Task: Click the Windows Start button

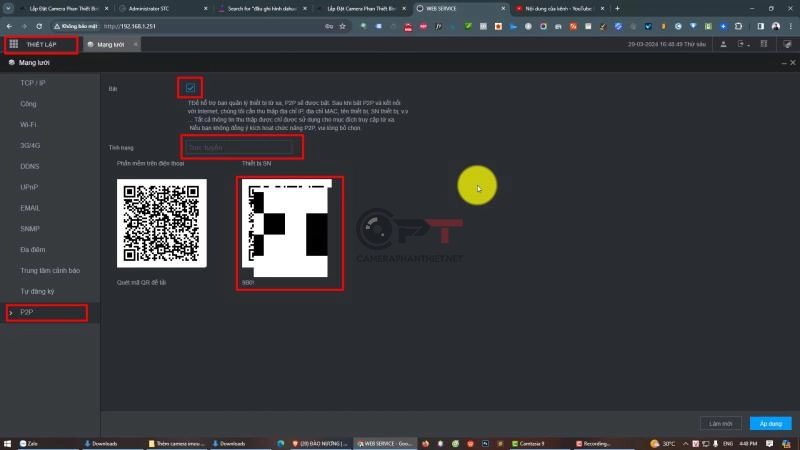Action: [8, 442]
